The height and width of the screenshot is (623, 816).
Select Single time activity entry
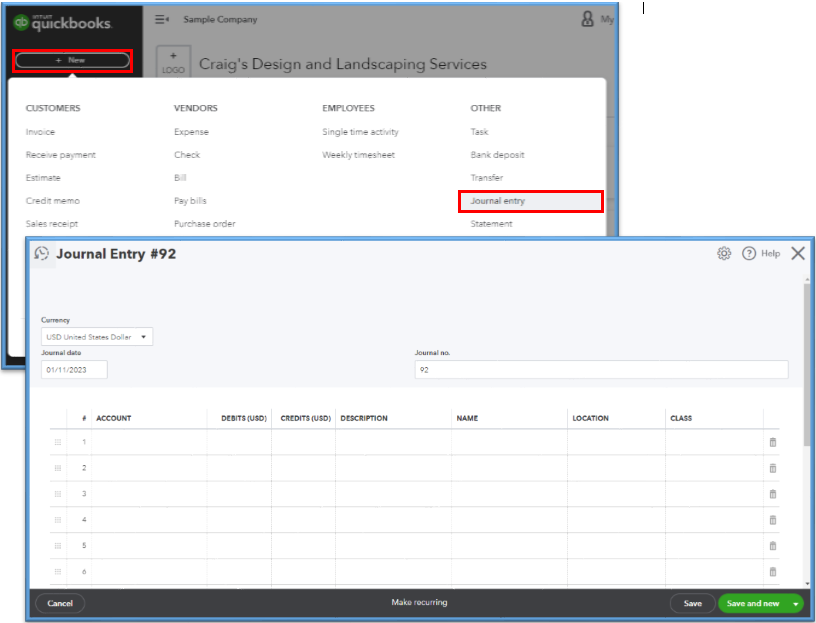pyautogui.click(x=360, y=132)
